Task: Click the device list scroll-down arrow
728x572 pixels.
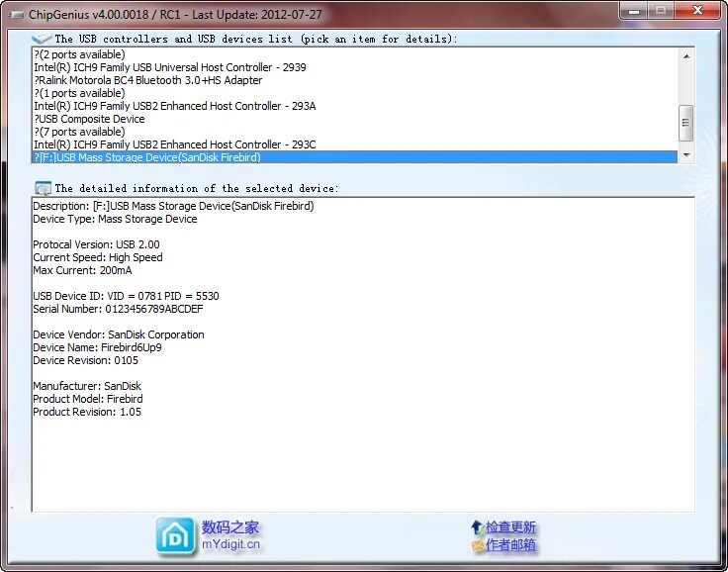Action: (686, 154)
